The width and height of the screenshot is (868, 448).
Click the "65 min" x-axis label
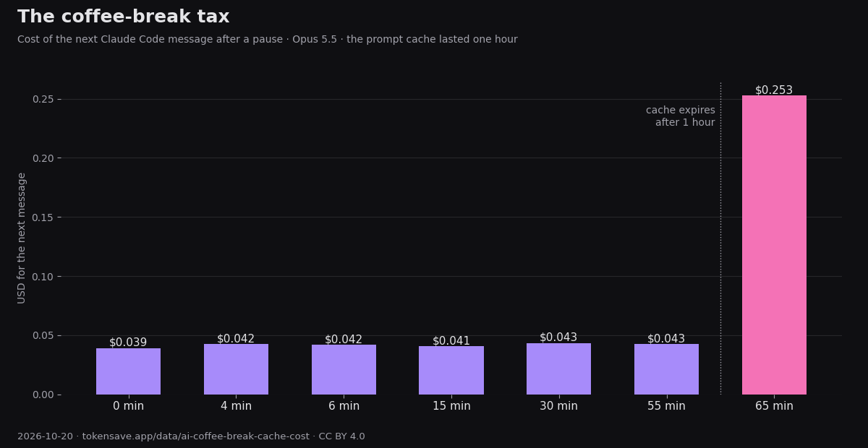click(x=774, y=406)
